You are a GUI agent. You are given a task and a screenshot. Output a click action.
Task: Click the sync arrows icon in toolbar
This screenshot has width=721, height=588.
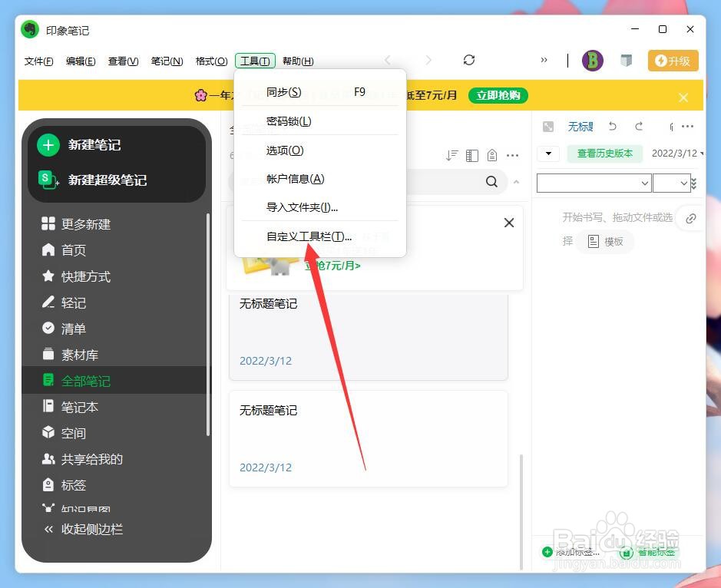469,60
